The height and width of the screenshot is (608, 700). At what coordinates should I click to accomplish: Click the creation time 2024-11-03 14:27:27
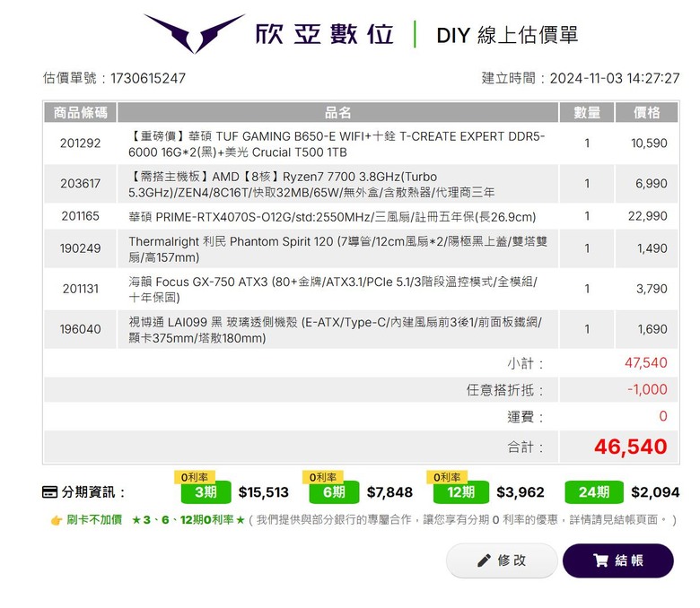615,79
